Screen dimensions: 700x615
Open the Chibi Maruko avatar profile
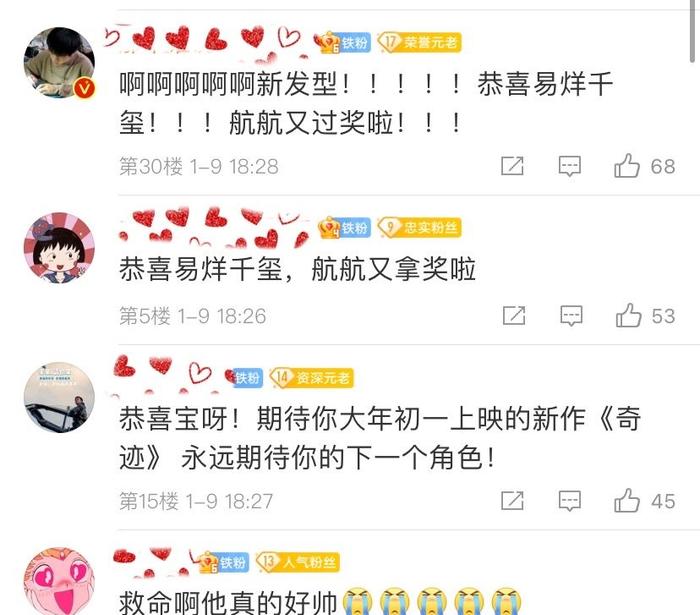(59, 248)
